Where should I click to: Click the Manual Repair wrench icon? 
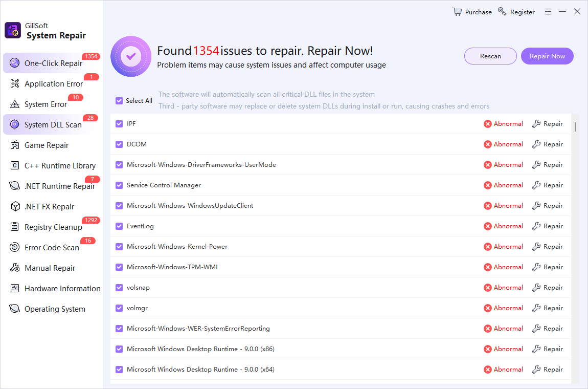pos(15,268)
